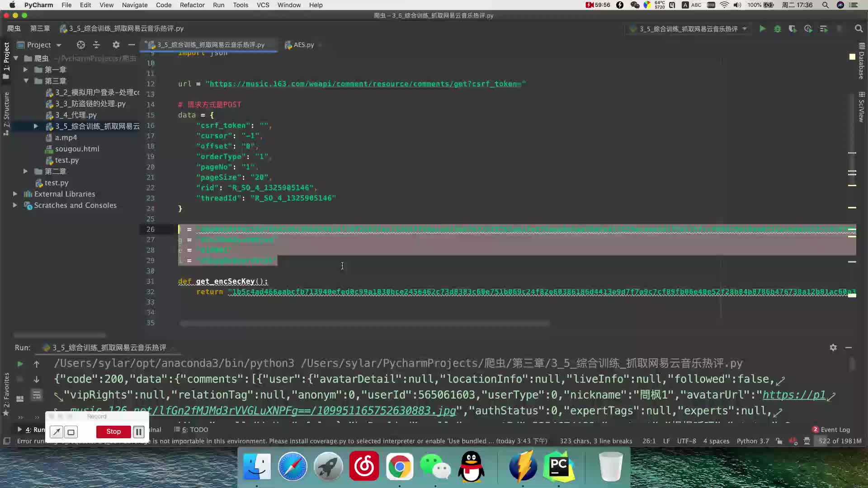Image resolution: width=868 pixels, height=488 pixels.
Task: Open the Tools menu
Action: (x=241, y=5)
